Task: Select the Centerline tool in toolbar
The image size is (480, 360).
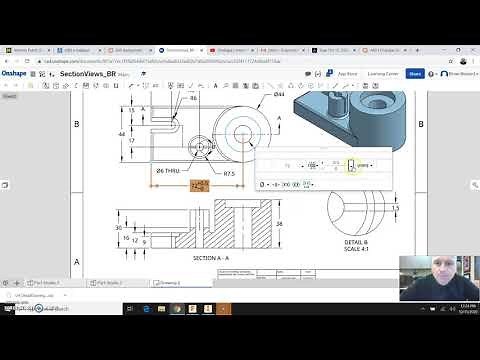Action: pos(271,86)
